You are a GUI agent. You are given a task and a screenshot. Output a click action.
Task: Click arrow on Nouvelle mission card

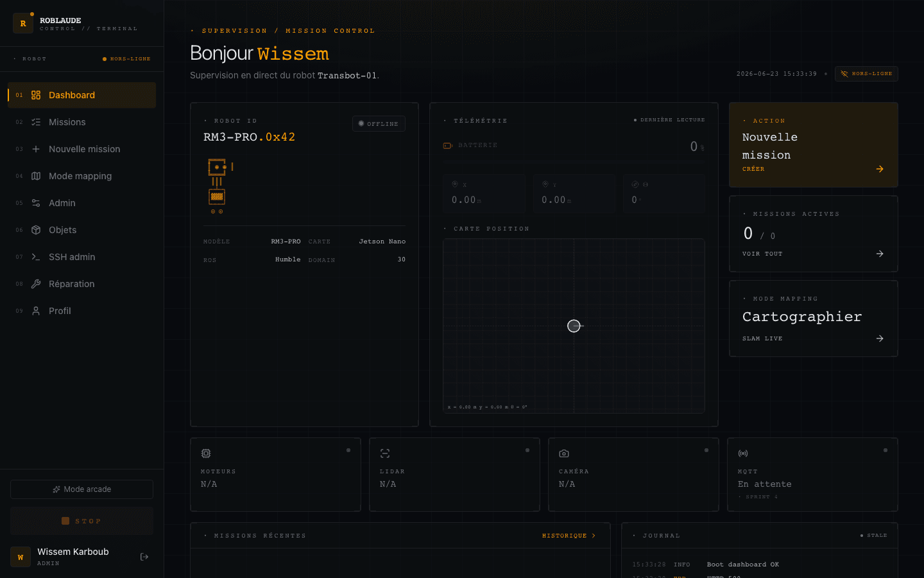[880, 169]
